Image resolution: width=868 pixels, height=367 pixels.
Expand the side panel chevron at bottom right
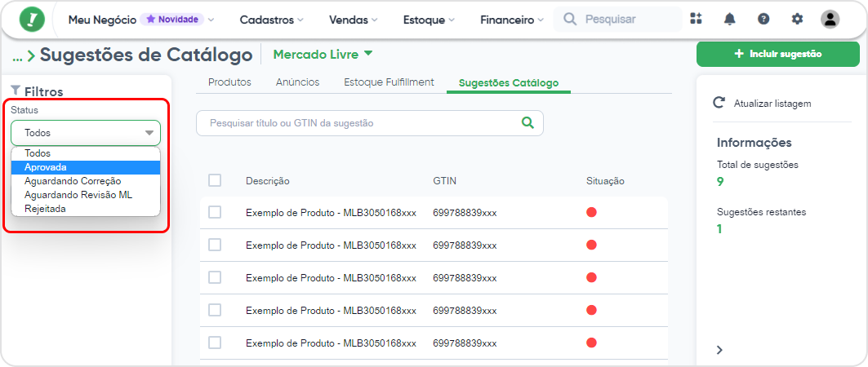[x=719, y=349]
